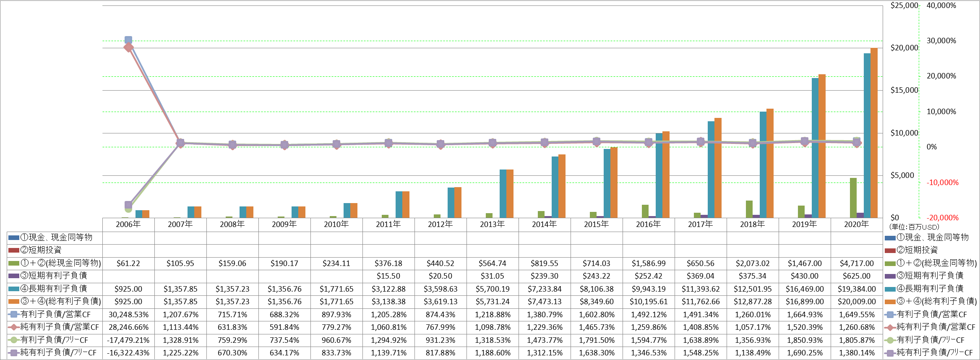
Task: Click the right legend marker for 有利子負債/営業CF
Action: [890, 315]
